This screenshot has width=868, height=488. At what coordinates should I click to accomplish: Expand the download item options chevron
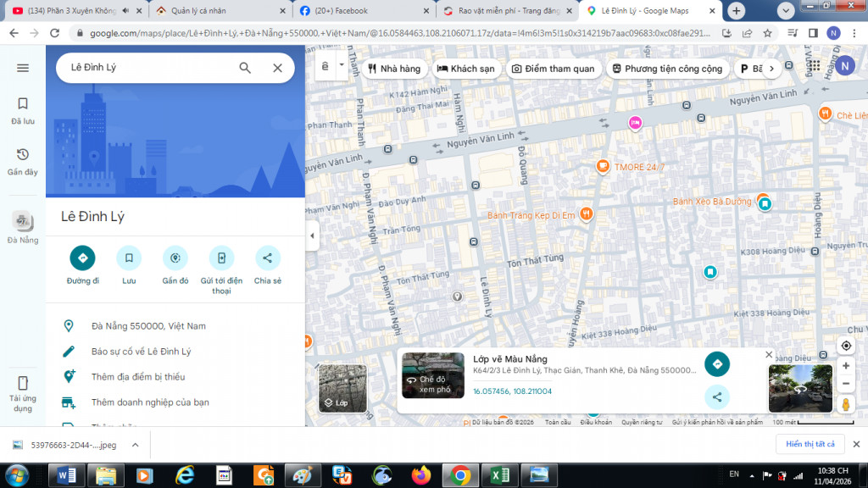(x=135, y=444)
